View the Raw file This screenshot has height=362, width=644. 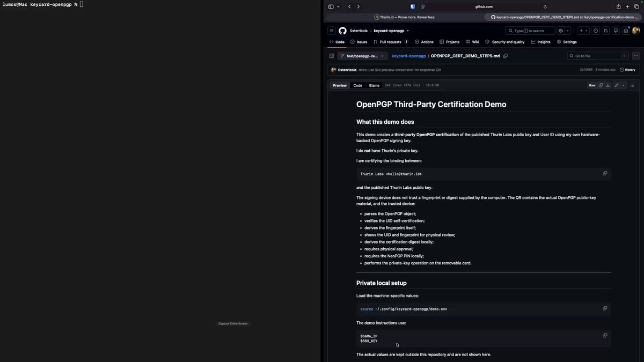tap(592, 85)
